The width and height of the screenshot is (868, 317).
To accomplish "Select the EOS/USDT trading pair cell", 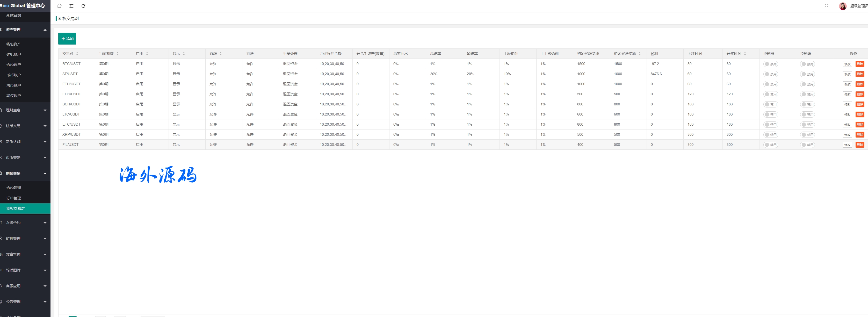I will (71, 94).
